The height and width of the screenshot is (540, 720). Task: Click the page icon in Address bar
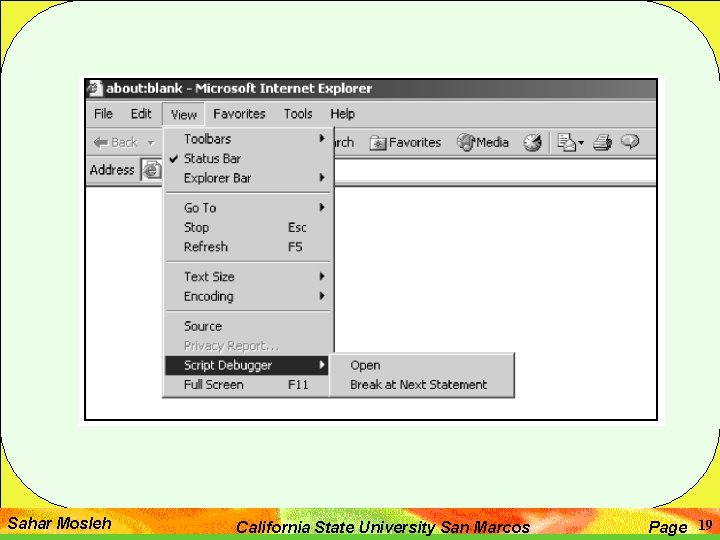(152, 170)
